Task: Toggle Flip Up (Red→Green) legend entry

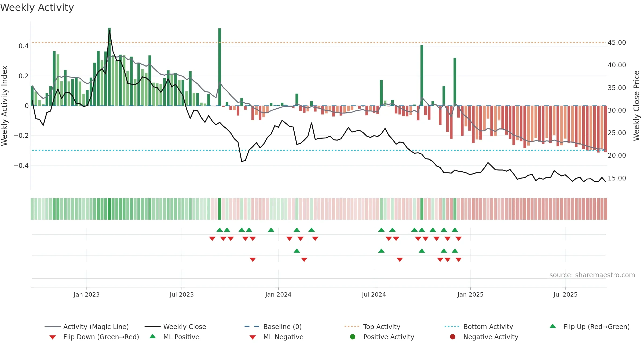Action: (x=590, y=327)
